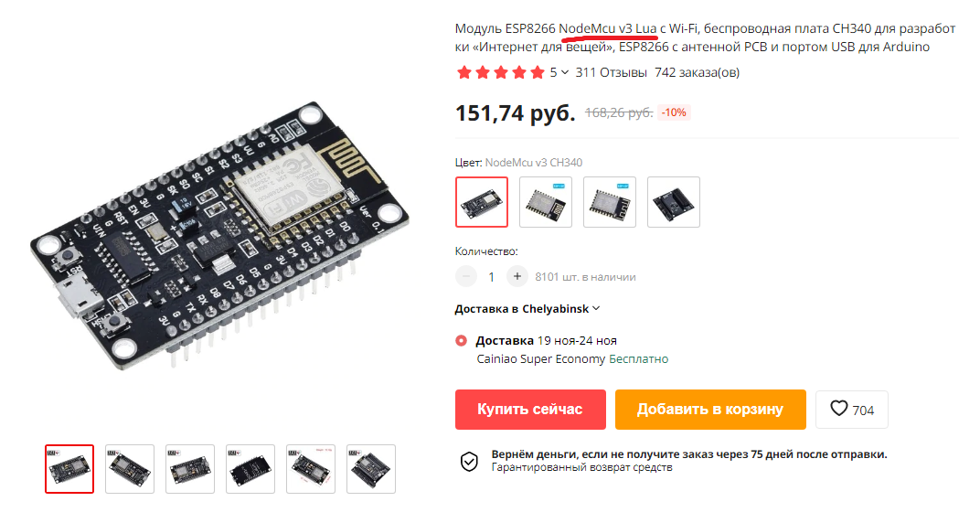
Task: Select the last gallery thumbnail
Action: tap(370, 469)
